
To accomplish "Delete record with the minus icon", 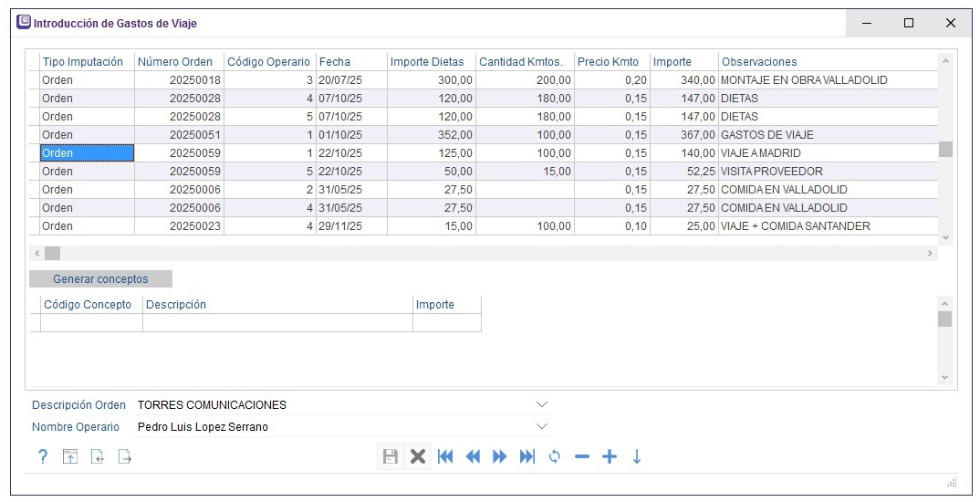I will 582,457.
